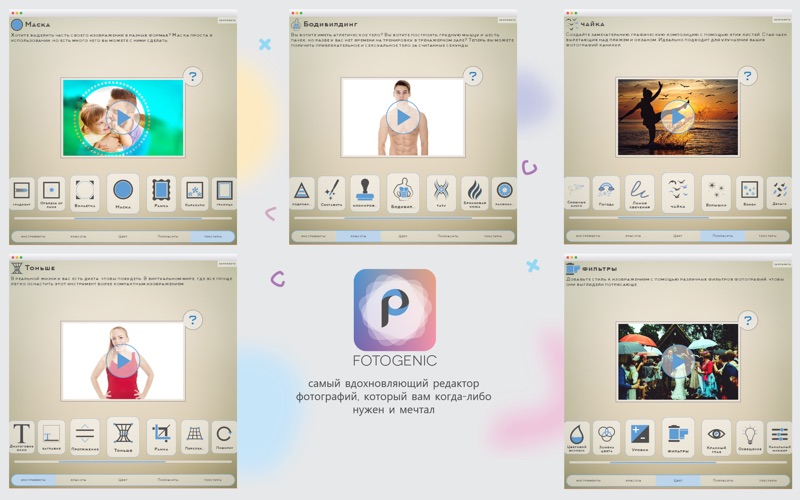Viewport: 800px width, 500px height.
Task: Play the Тоньше tutorial video
Action: pos(123,361)
